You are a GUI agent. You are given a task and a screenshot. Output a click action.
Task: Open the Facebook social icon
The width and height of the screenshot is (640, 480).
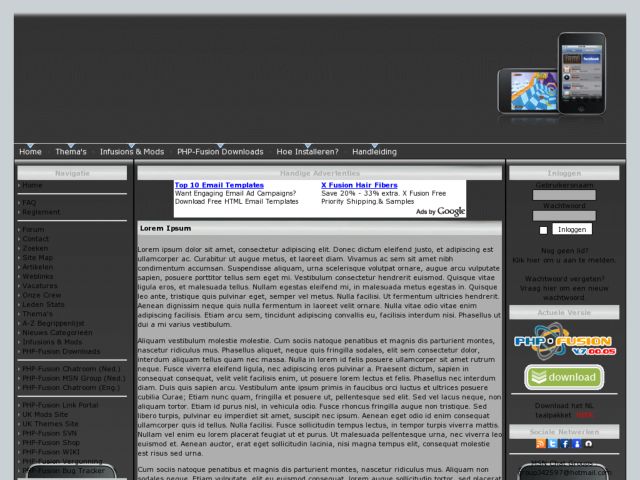564,443
